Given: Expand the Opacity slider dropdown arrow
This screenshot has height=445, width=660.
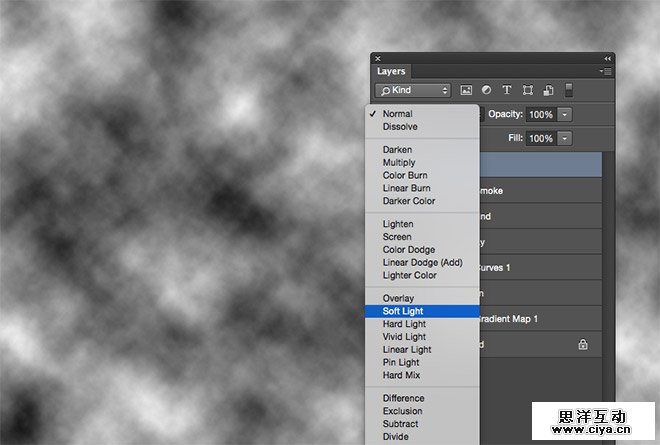Looking at the screenshot, I should coord(565,114).
